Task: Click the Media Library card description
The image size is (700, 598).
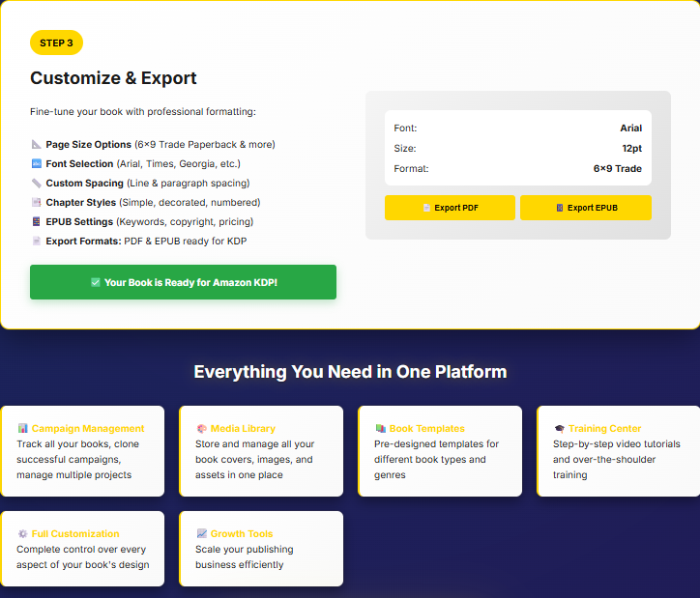Action: (x=255, y=459)
